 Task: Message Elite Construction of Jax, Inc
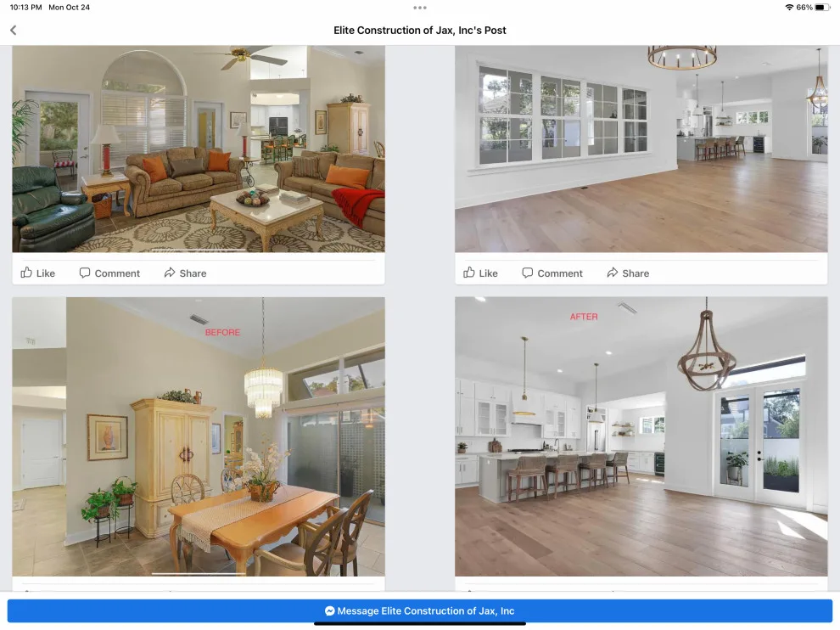point(419,610)
